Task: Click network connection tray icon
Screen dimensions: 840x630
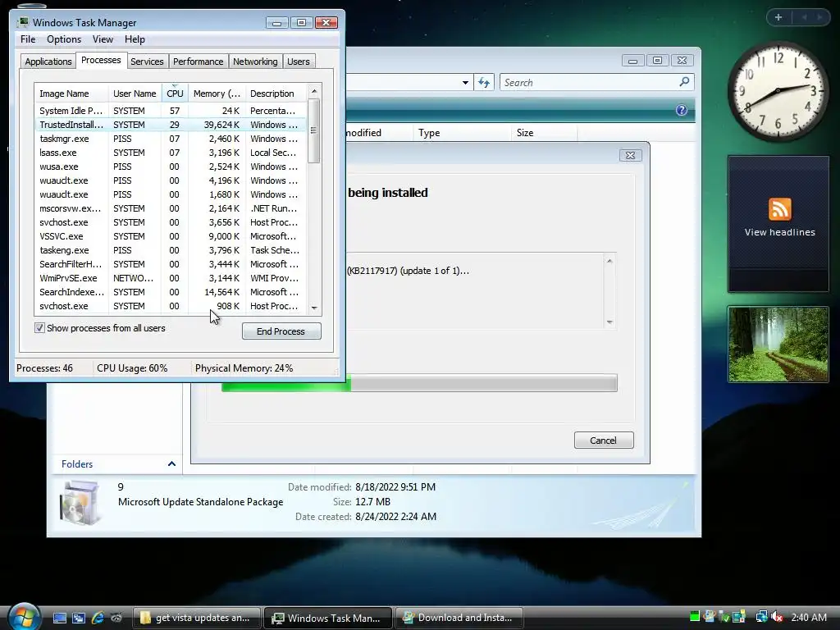Action: pyautogui.click(x=760, y=617)
